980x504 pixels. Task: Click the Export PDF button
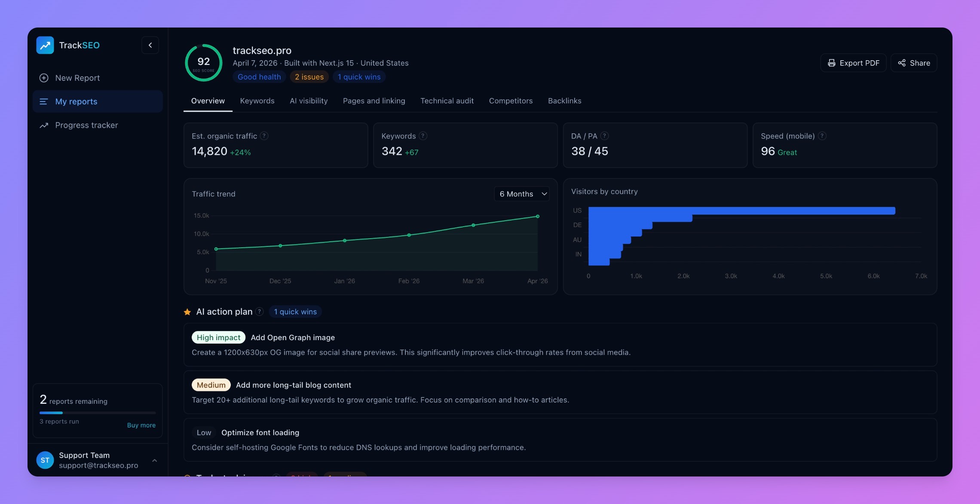point(853,63)
